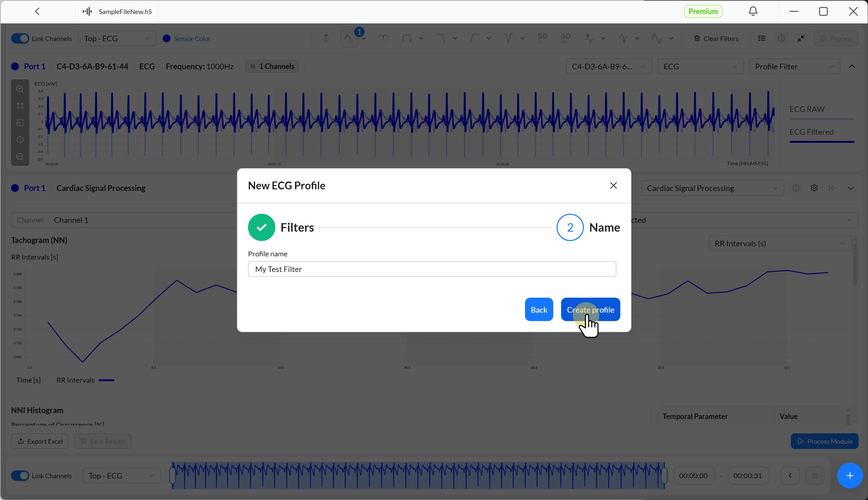Go Back to the Filters step
The image size is (868, 500).
tap(539, 309)
